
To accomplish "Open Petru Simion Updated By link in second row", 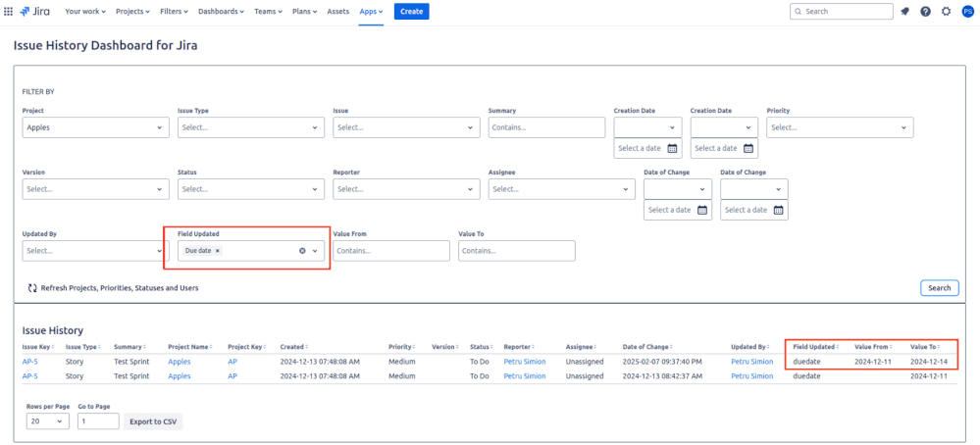I will coord(751,375).
